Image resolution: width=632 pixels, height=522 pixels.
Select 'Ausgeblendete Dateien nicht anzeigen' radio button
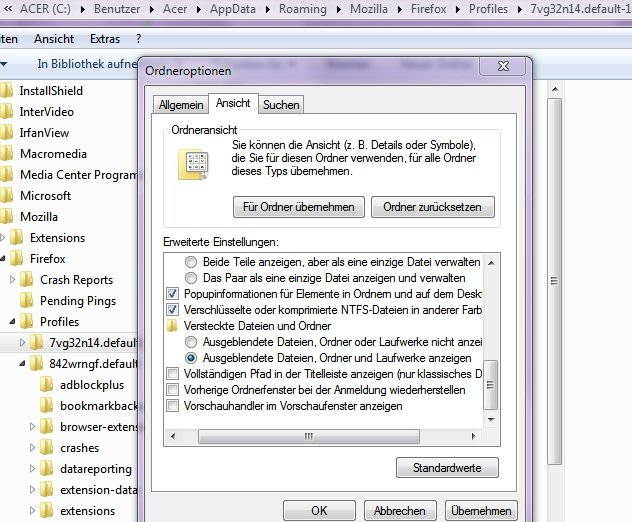tap(191, 342)
